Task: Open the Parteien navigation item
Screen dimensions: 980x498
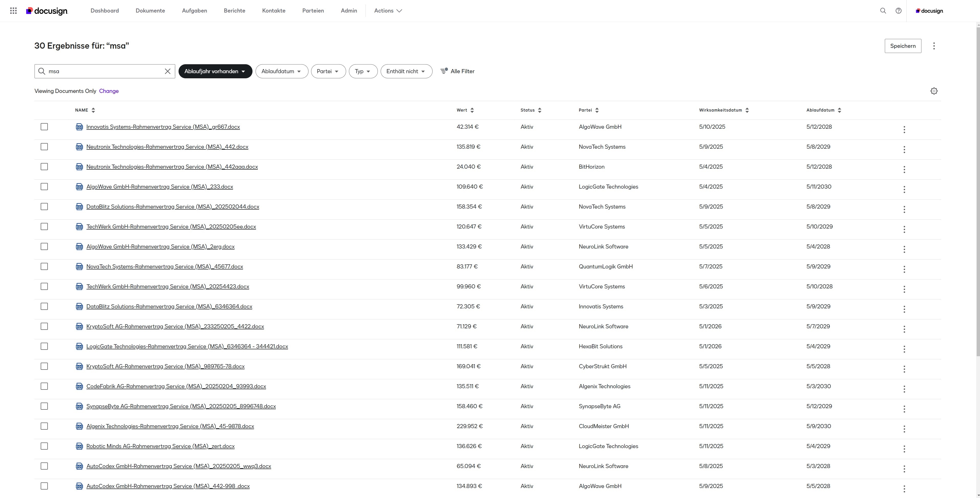Action: click(x=313, y=11)
